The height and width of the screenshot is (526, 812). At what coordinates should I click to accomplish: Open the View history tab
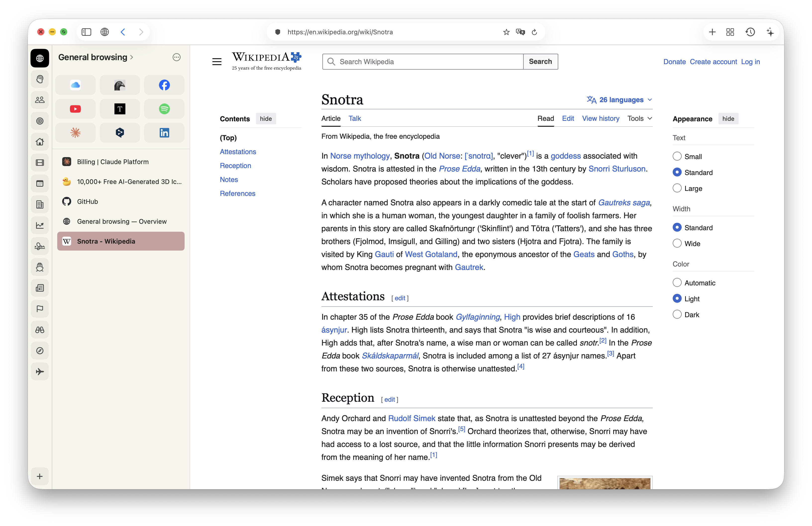tap(601, 118)
